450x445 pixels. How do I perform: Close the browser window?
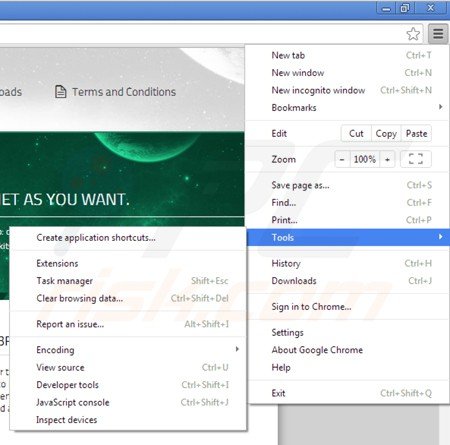coord(431,8)
